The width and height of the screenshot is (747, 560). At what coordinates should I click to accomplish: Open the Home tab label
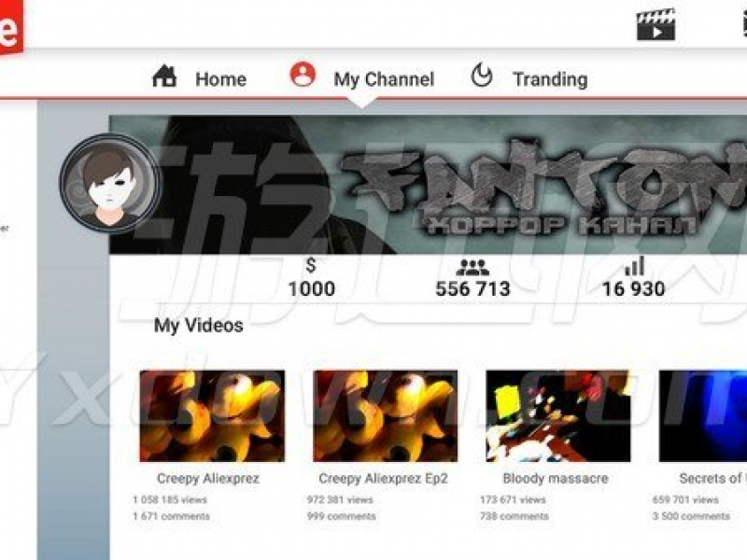pos(221,79)
